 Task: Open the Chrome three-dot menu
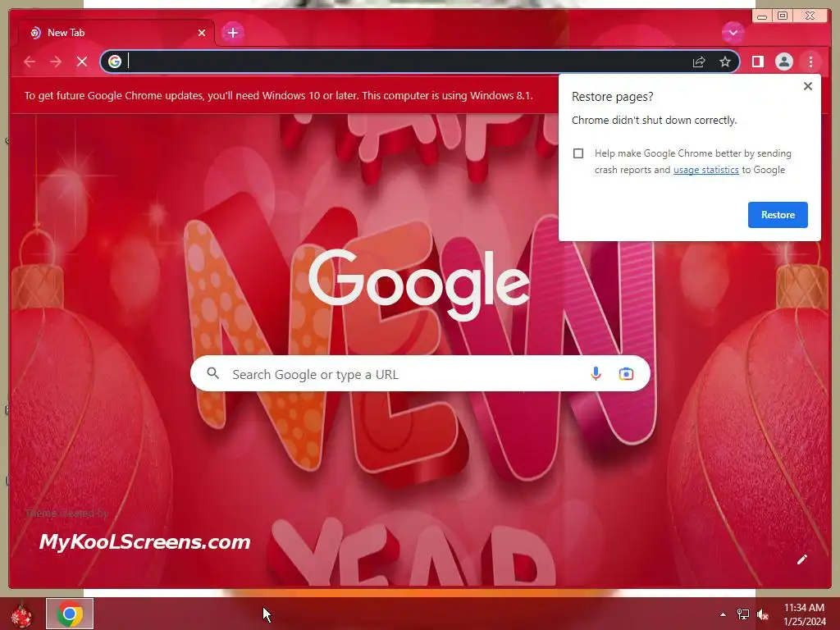[x=810, y=62]
